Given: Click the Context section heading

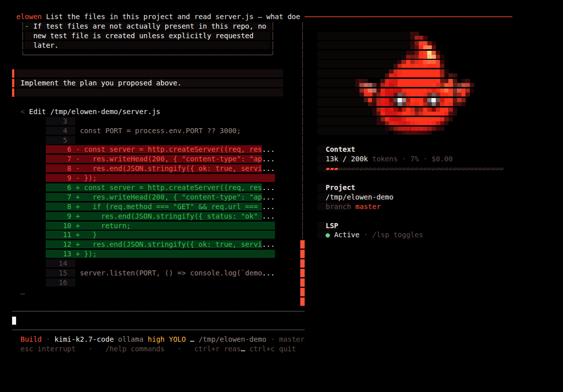Looking at the screenshot, I should 340,149.
